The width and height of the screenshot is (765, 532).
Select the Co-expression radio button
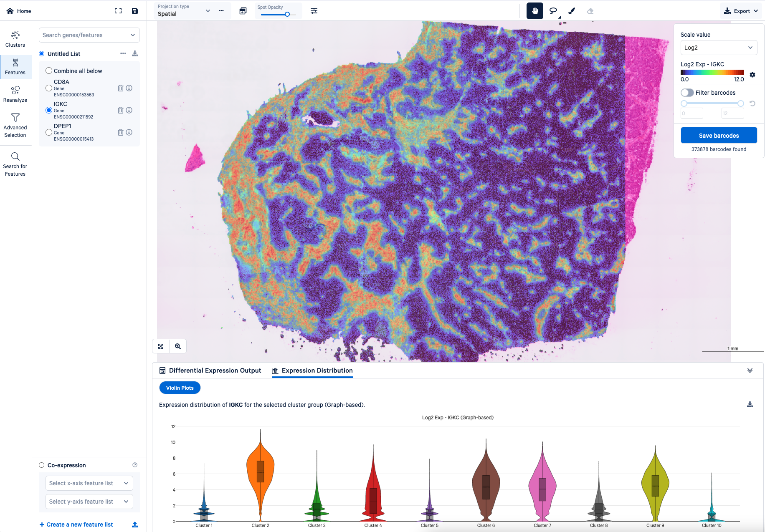coord(41,465)
